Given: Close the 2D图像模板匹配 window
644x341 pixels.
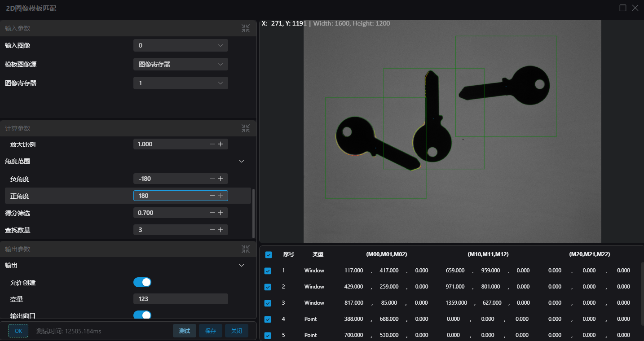Looking at the screenshot, I should click(635, 8).
